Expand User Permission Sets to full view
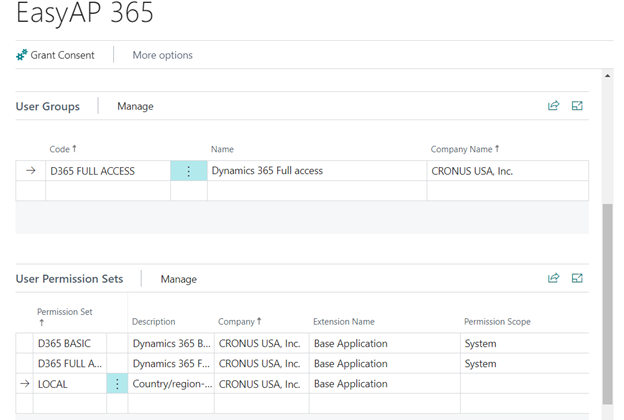The height and width of the screenshot is (420, 624). click(x=577, y=278)
